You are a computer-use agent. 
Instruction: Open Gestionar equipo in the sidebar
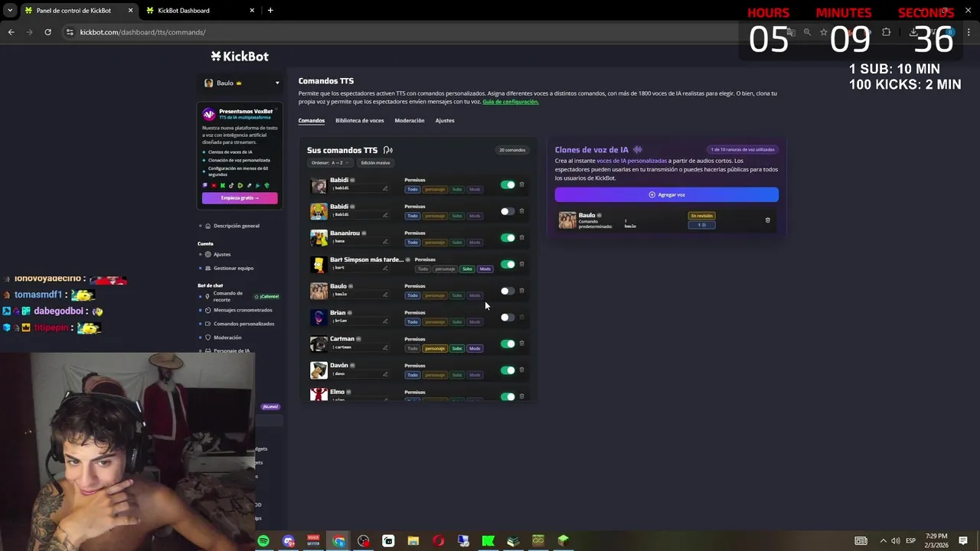coord(234,268)
